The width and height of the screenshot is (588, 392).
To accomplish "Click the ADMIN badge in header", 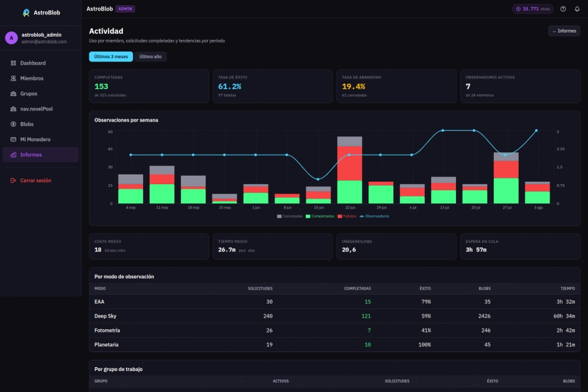I will [125, 9].
